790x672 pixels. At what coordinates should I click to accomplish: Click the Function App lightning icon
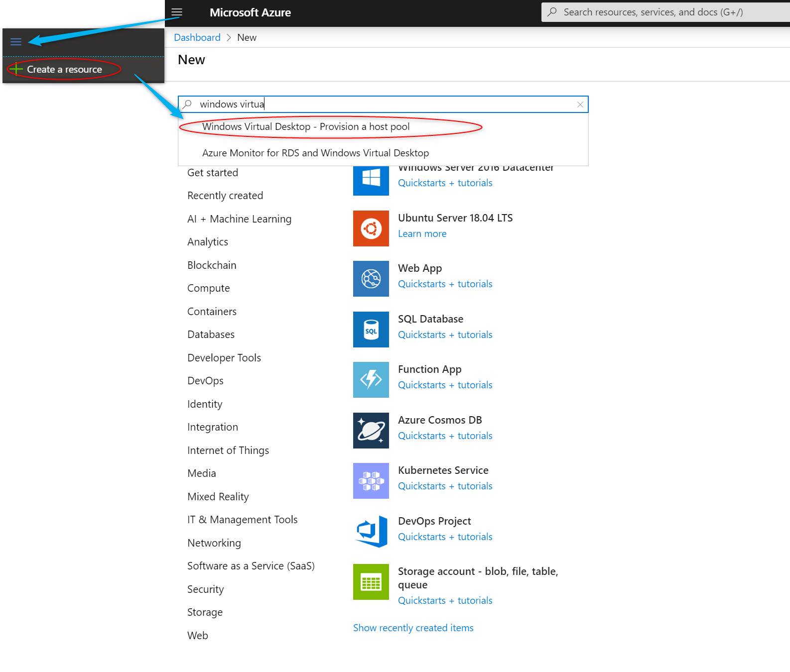click(x=371, y=380)
